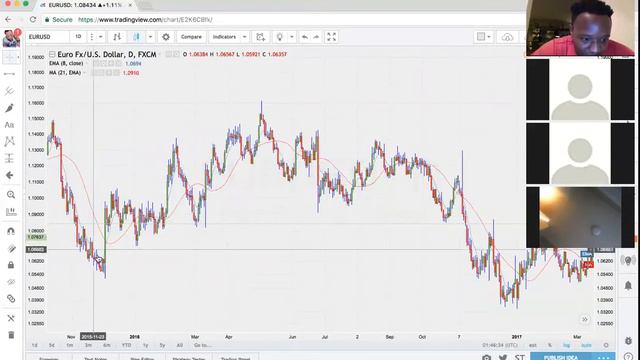
Task: Set range to 5d
Action: click(x=51, y=345)
